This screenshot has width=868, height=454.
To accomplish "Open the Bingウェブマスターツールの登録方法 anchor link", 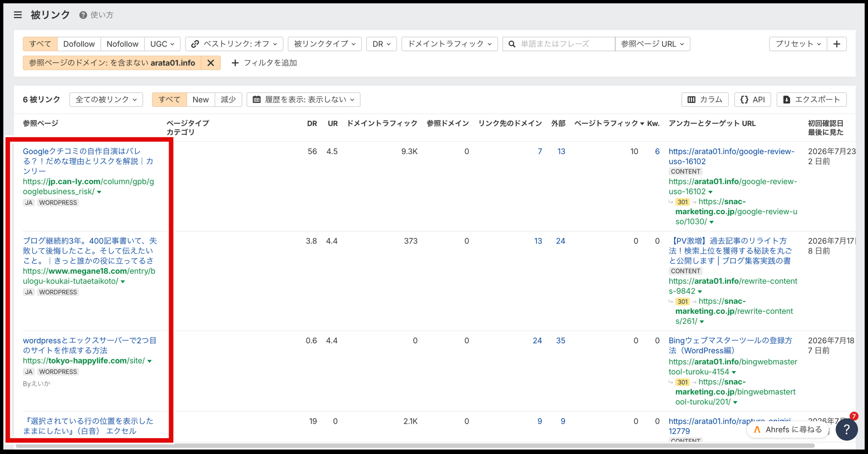I will 730,345.
